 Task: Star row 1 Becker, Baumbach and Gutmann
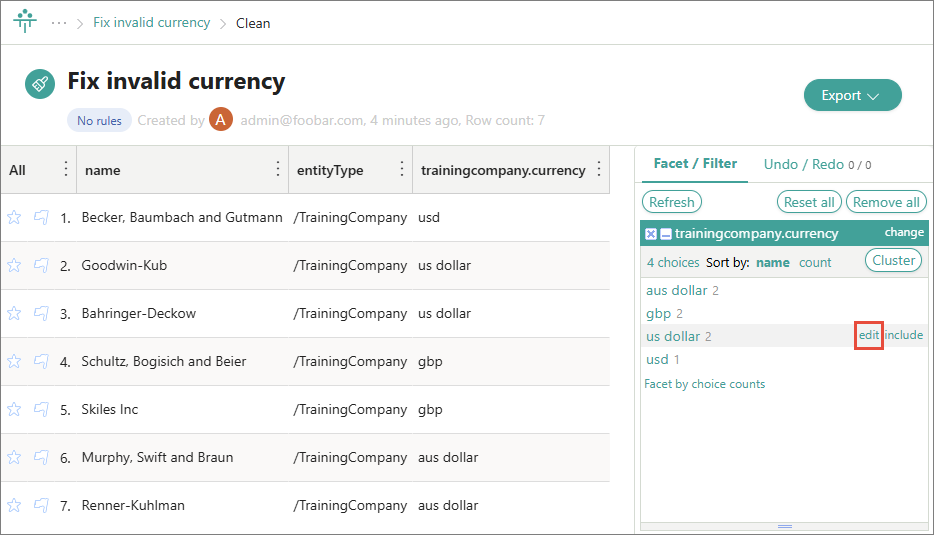point(14,217)
